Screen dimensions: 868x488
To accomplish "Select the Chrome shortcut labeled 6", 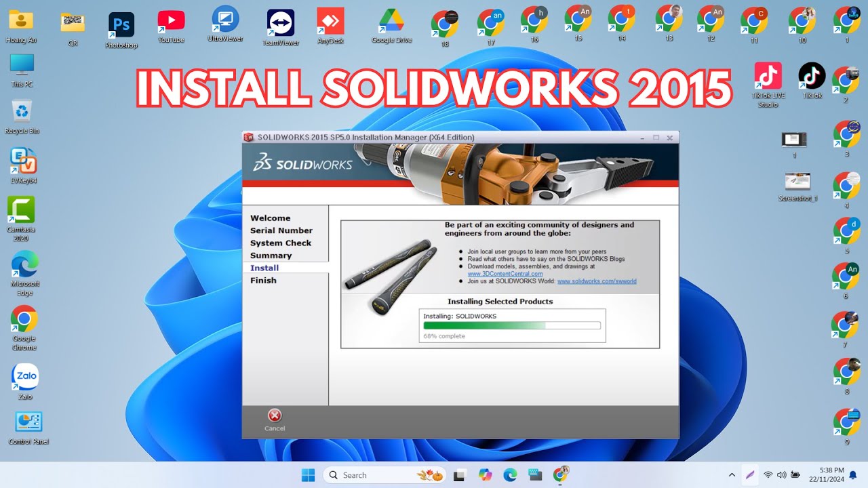I will pyautogui.click(x=846, y=281).
